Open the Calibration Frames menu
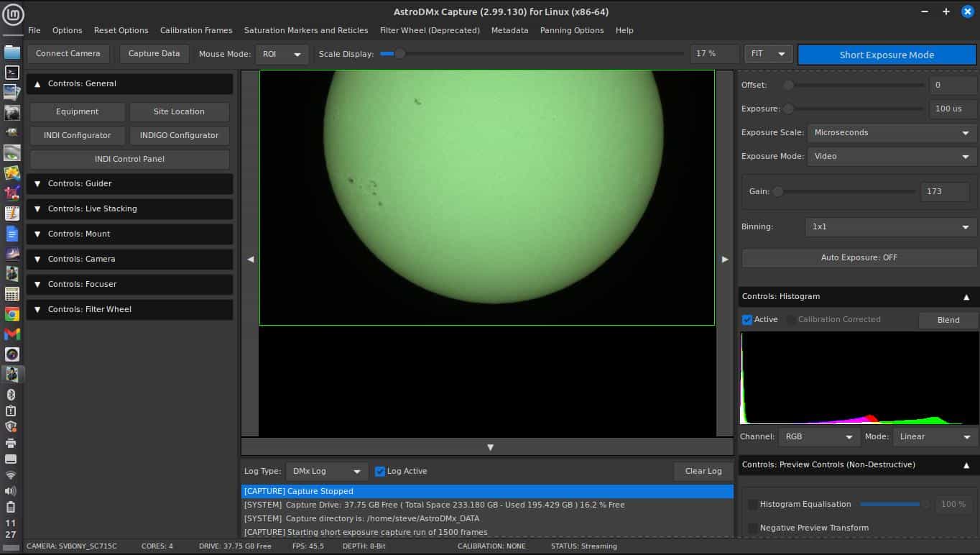Viewport: 980px width, 555px height. click(x=196, y=30)
